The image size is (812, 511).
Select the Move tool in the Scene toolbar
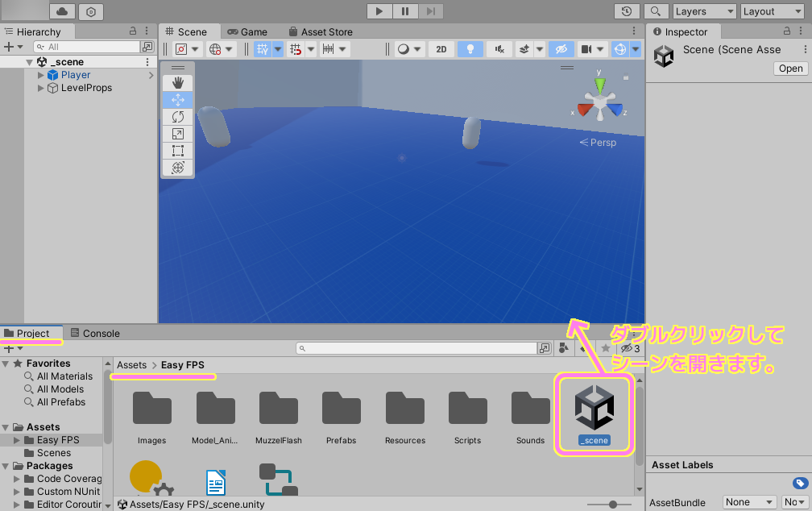[177, 99]
